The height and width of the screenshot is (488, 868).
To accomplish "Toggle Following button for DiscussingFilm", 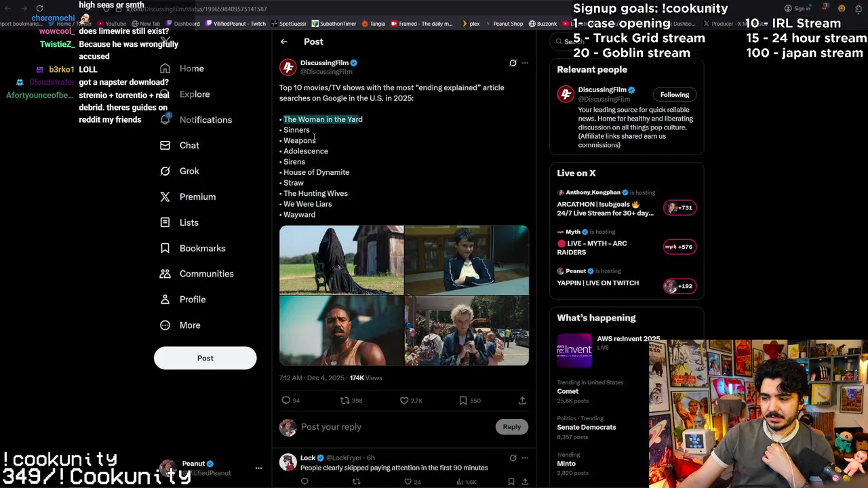I will [675, 95].
